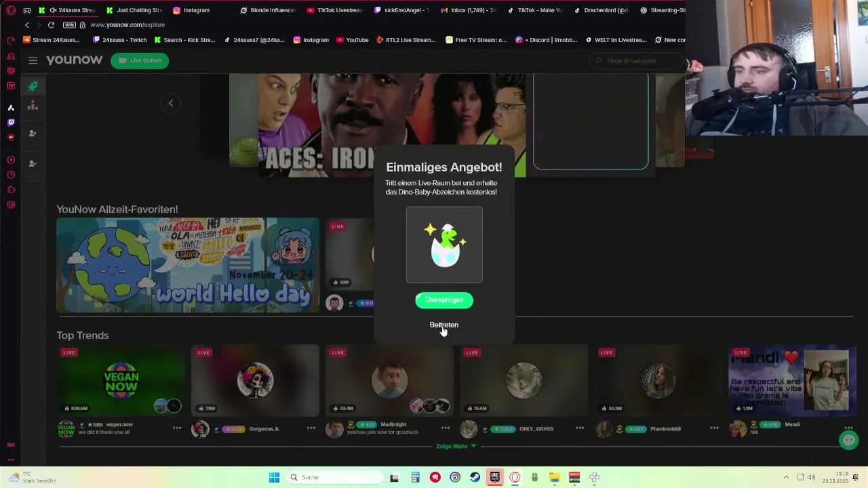Open the RTL2 Live Stream bookmark

(x=406, y=40)
